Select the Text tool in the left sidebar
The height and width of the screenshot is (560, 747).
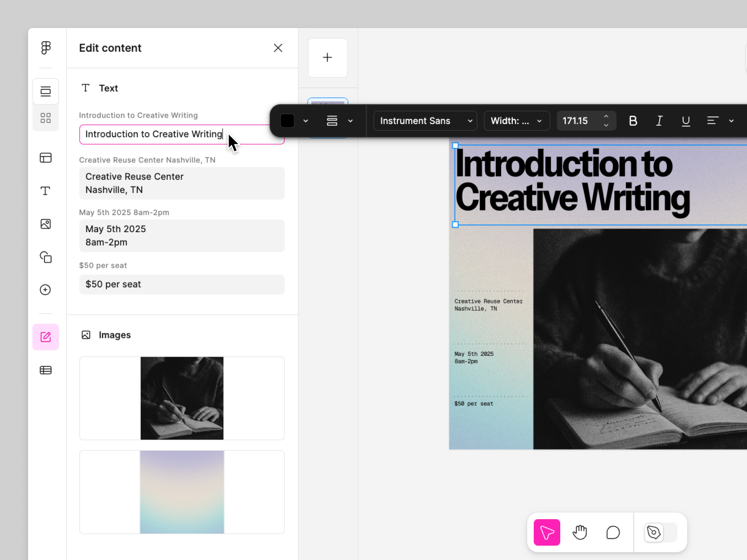pyautogui.click(x=46, y=191)
